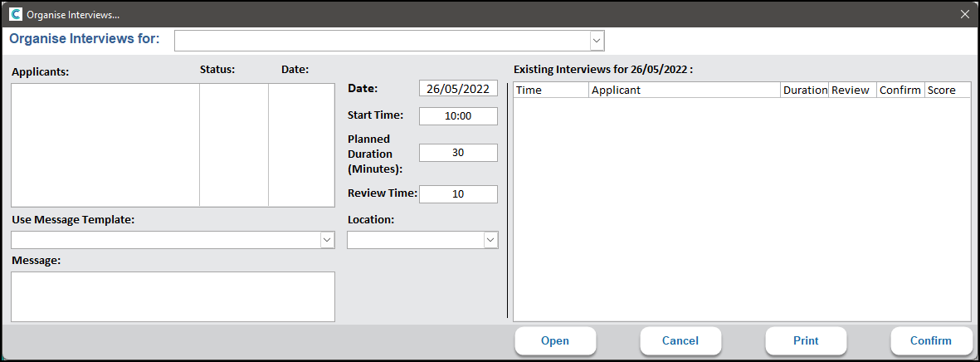The height and width of the screenshot is (362, 980).
Task: Click inside the Applicants list box
Action: tap(105, 144)
